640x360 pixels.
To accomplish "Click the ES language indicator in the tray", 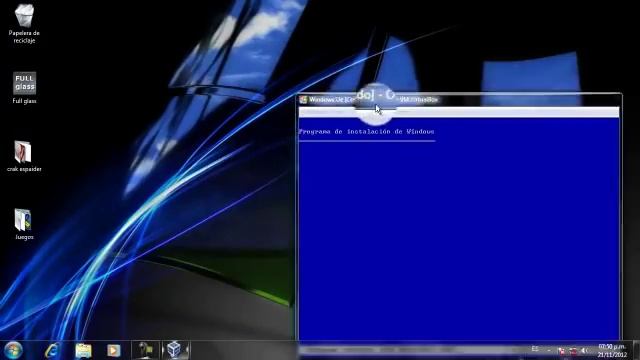I will click(x=535, y=349).
